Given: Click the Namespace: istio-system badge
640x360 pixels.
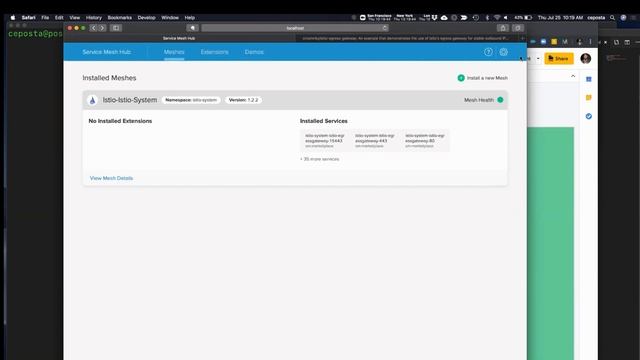Looking at the screenshot, I should (x=191, y=100).
